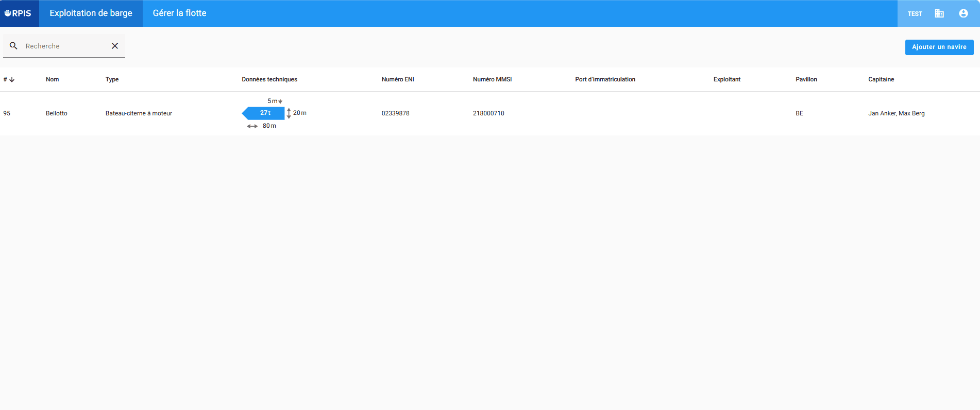
Task: Click the Données techniques column header
Action: click(x=269, y=79)
